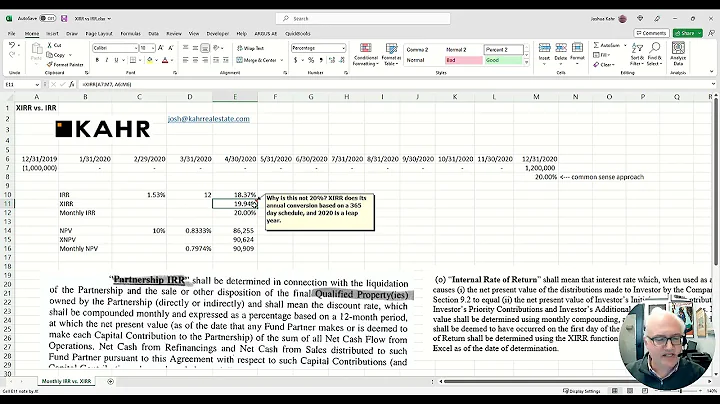Click in the formula bar
Viewport: 720px width, 404px height.
click(395, 84)
